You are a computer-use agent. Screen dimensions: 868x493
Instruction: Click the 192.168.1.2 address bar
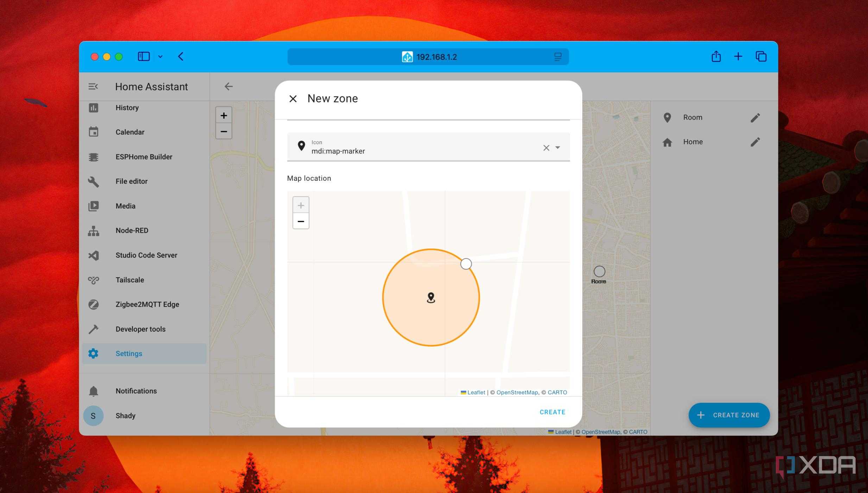(x=428, y=57)
